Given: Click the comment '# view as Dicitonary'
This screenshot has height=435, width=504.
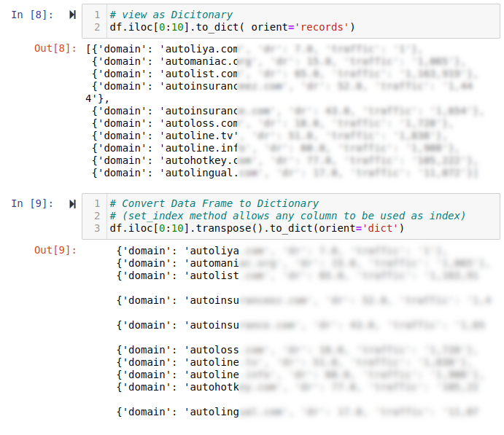Looking at the screenshot, I should pos(171,15).
